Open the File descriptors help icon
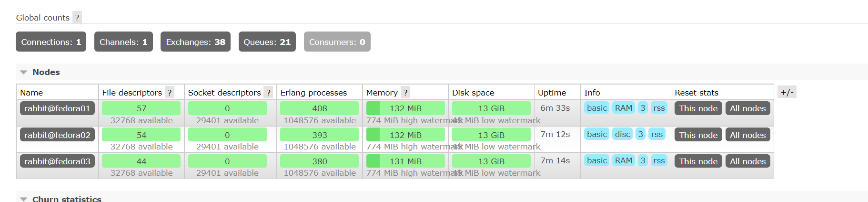Image resolution: width=868 pixels, height=202 pixels. [170, 93]
